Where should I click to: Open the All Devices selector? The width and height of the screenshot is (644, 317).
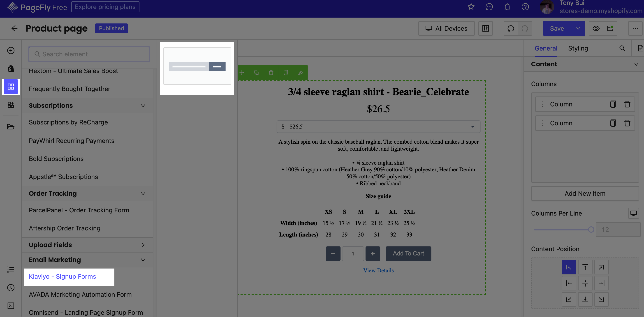[x=446, y=28]
